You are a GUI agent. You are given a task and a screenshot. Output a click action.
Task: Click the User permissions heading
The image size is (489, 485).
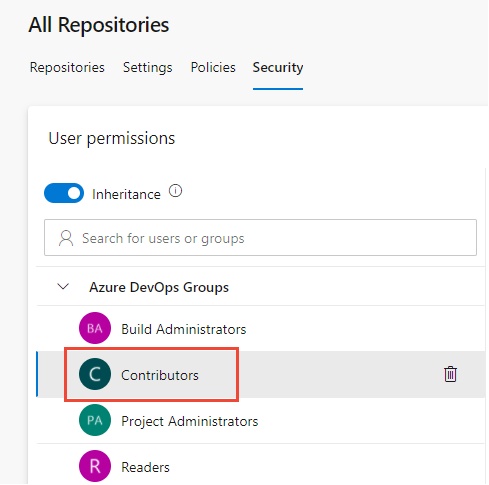112,138
